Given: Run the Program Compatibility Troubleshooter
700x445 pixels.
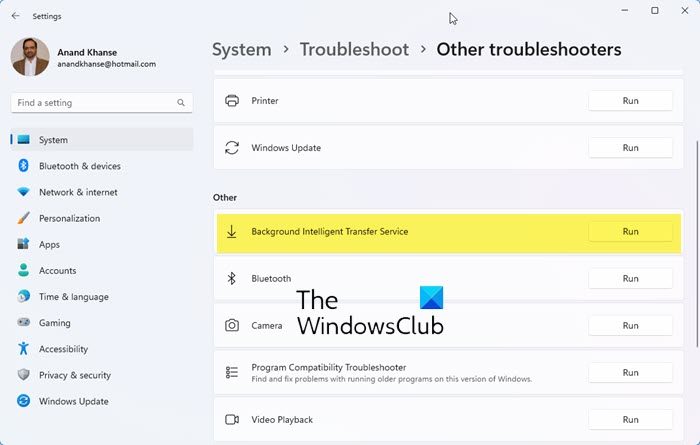Looking at the screenshot, I should coord(630,373).
